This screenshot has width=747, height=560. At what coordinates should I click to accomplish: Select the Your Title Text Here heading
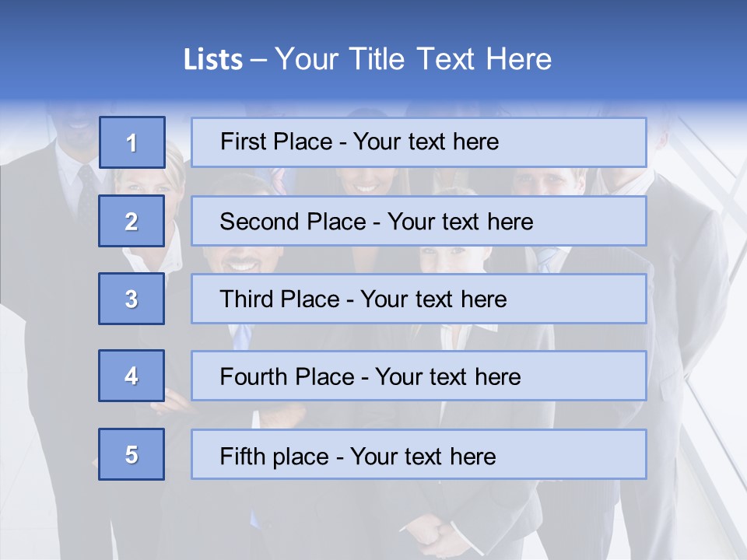point(413,59)
